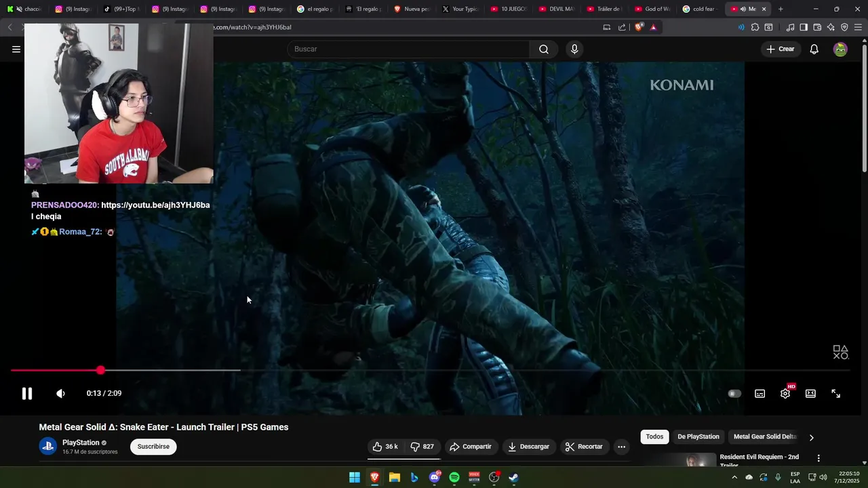
Task: Pause the video playback
Action: click(x=26, y=393)
